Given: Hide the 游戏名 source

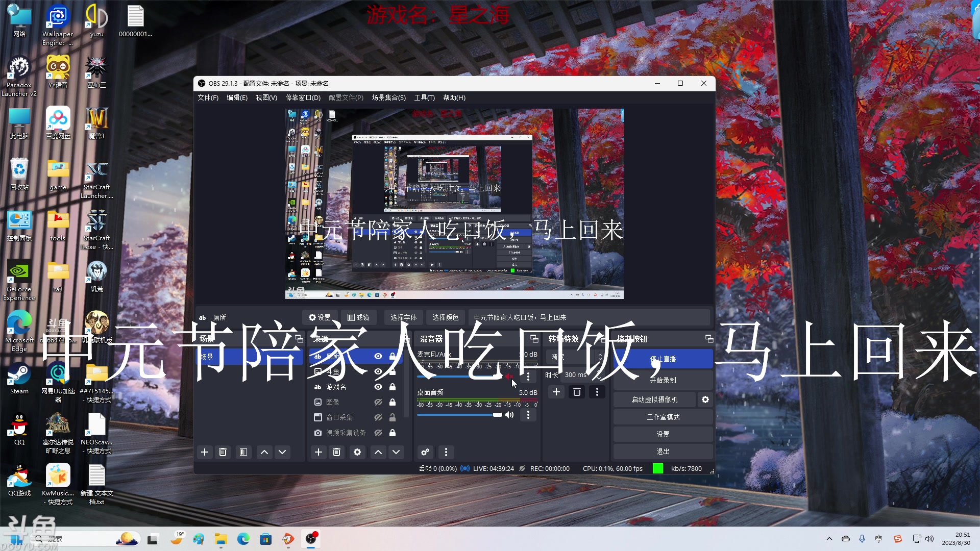Looking at the screenshot, I should [378, 387].
